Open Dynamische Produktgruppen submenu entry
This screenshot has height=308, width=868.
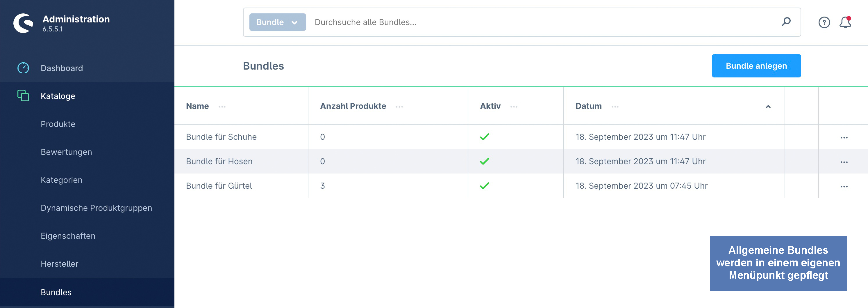click(97, 208)
